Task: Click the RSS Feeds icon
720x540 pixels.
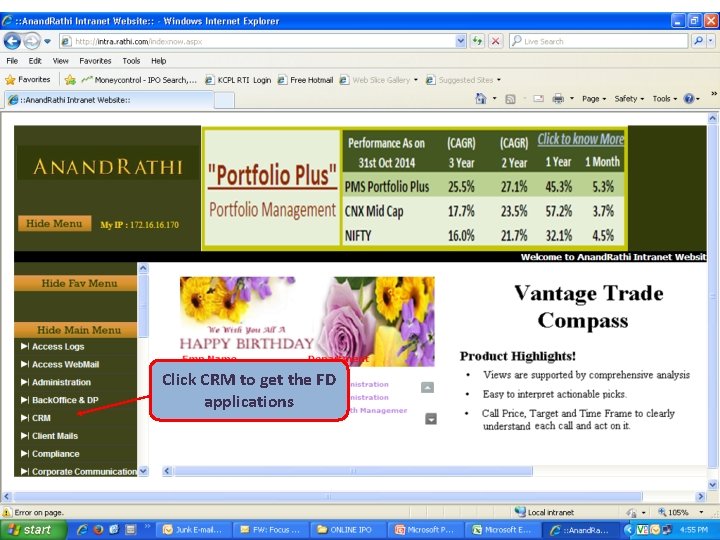Action: click(x=510, y=99)
